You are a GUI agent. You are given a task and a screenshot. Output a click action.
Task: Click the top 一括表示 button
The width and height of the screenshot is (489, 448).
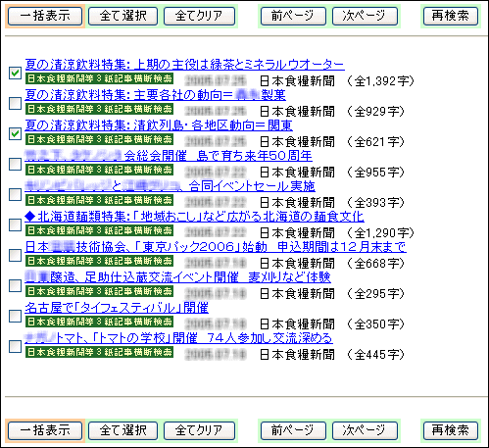[x=45, y=16]
